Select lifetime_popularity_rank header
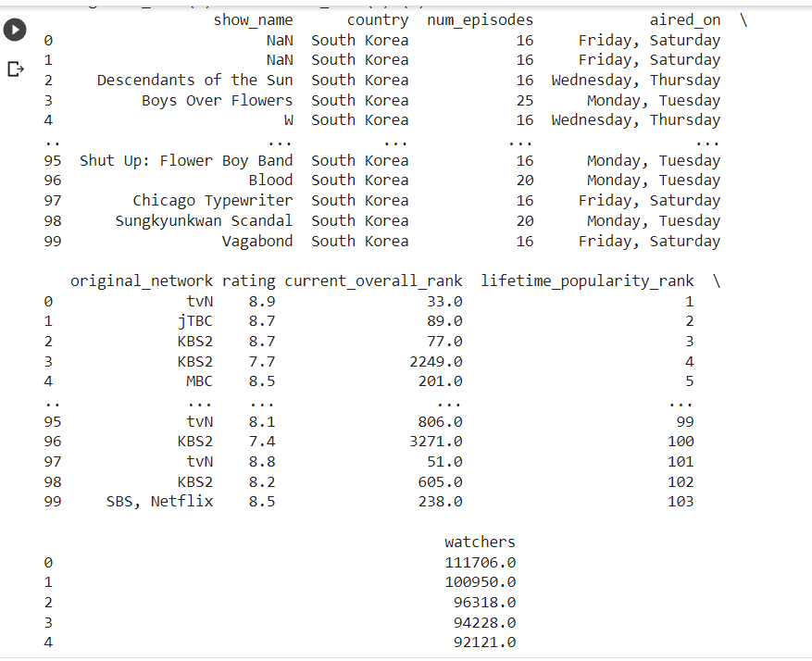The height and width of the screenshot is (661, 812). tap(587, 281)
